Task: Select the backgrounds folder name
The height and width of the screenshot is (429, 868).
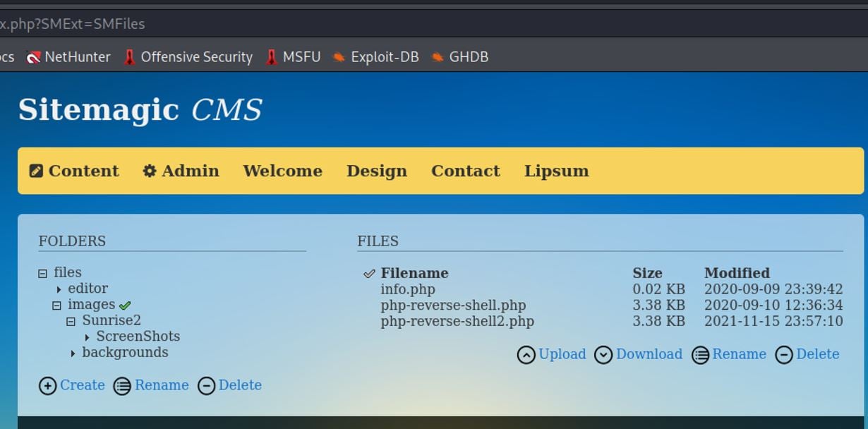Action: coord(125,352)
